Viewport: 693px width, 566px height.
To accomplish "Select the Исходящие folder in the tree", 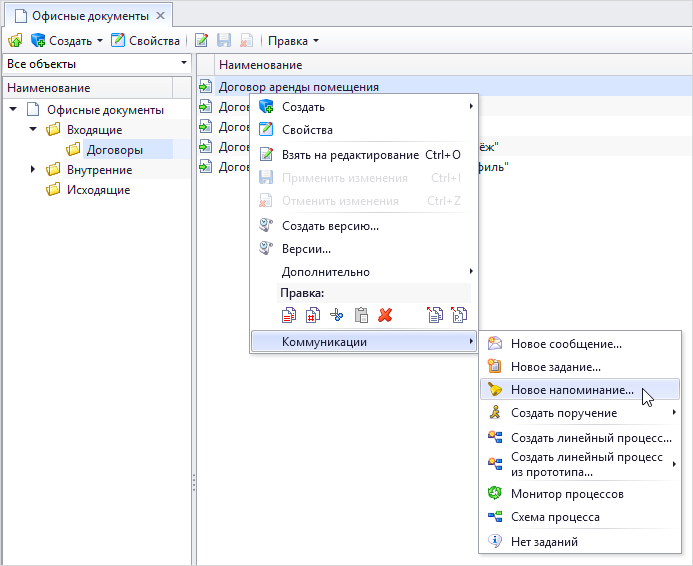I will coord(98,190).
